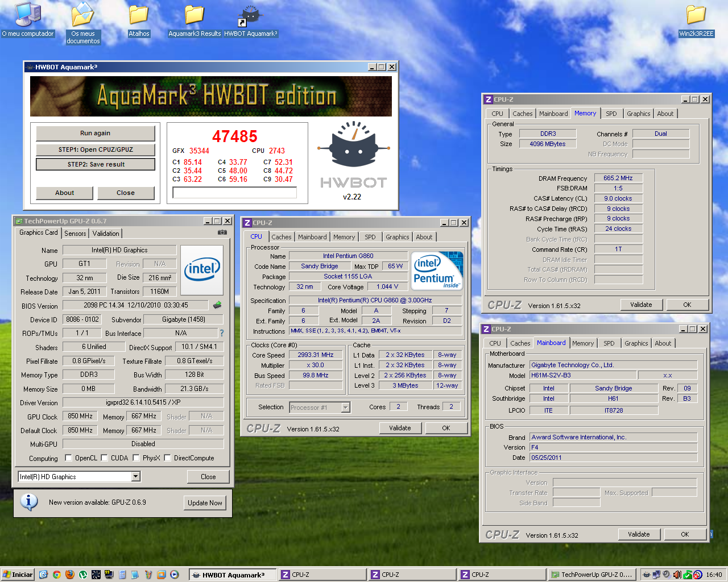Open the Caches tab in the CPU-Z processor window

point(281,237)
